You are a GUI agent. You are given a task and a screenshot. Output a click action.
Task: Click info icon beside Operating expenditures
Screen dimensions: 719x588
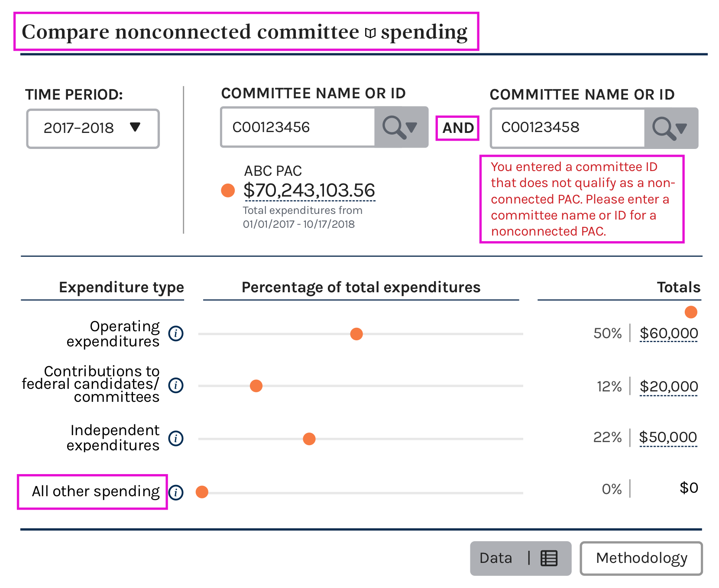pos(176,333)
